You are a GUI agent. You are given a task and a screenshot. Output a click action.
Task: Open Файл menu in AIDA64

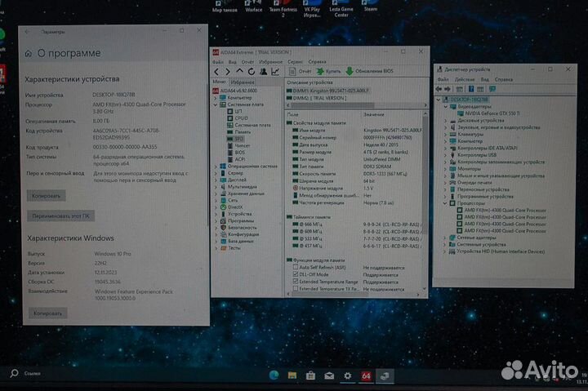(218, 62)
